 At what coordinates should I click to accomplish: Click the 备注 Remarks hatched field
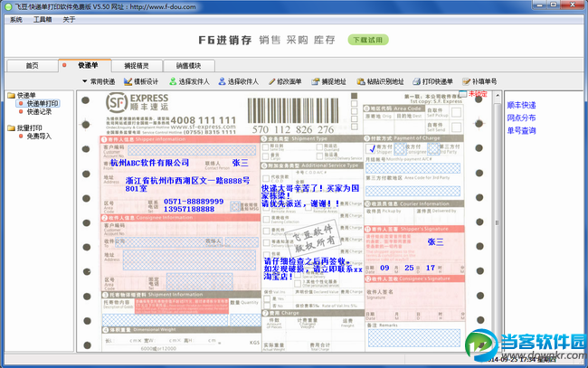(414, 338)
